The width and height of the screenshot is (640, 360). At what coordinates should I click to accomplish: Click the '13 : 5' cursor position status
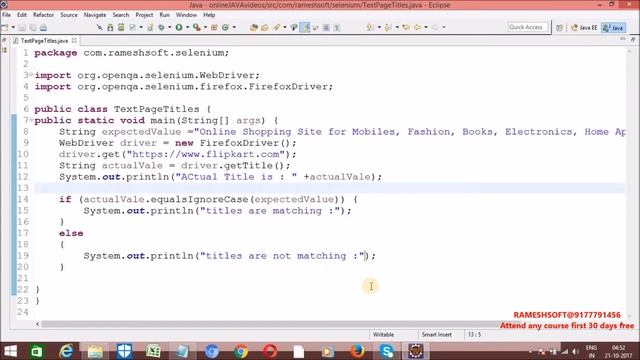pos(474,334)
